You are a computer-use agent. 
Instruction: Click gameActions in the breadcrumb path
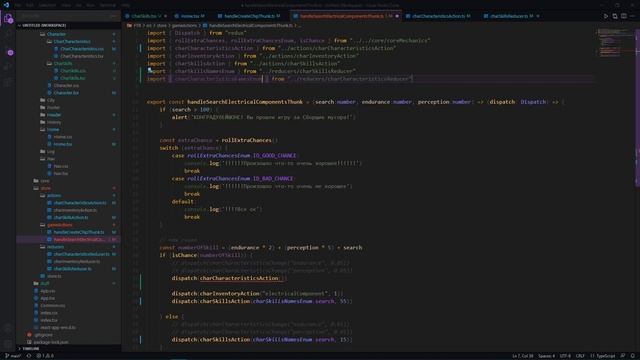(184, 26)
